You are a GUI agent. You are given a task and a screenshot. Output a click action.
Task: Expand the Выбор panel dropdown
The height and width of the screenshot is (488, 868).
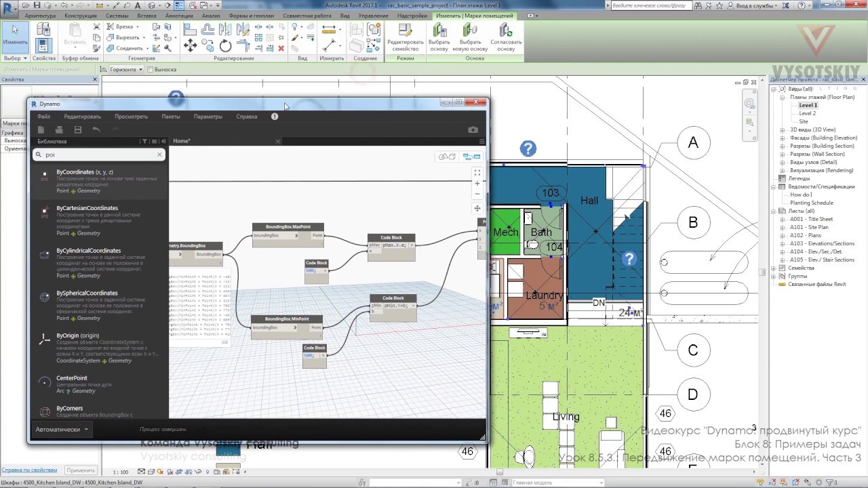click(15, 58)
